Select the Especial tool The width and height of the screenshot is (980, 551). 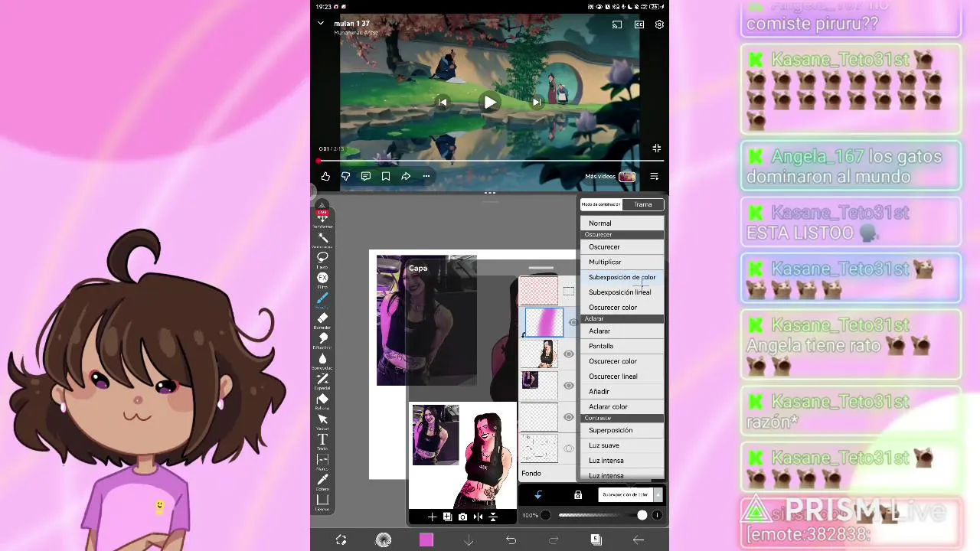point(322,380)
